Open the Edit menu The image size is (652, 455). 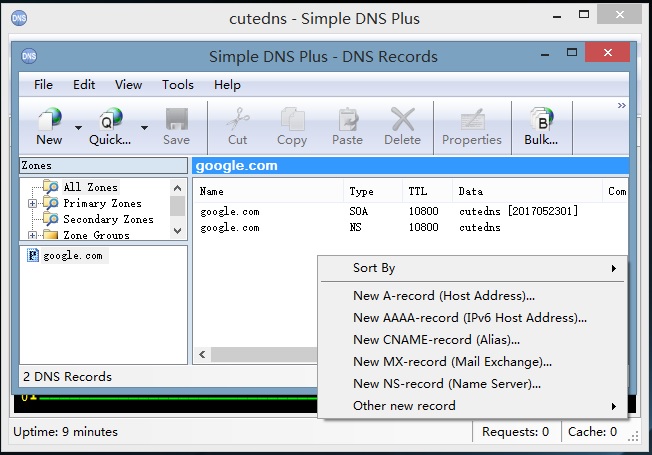pos(84,85)
